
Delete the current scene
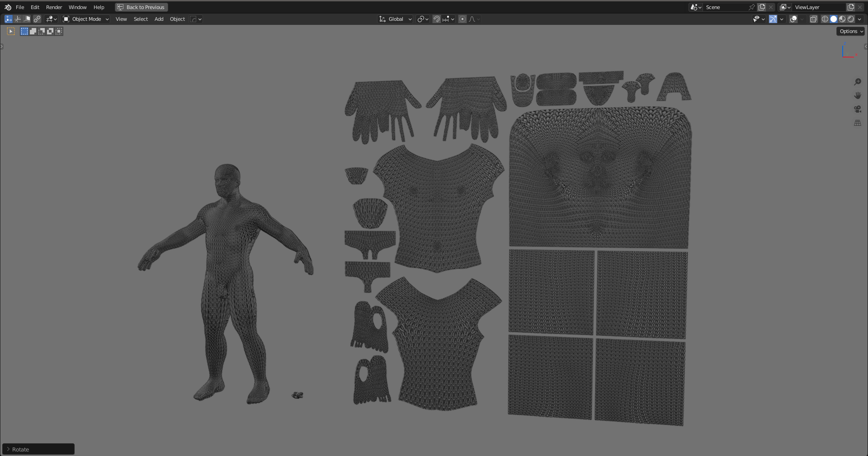click(x=771, y=7)
